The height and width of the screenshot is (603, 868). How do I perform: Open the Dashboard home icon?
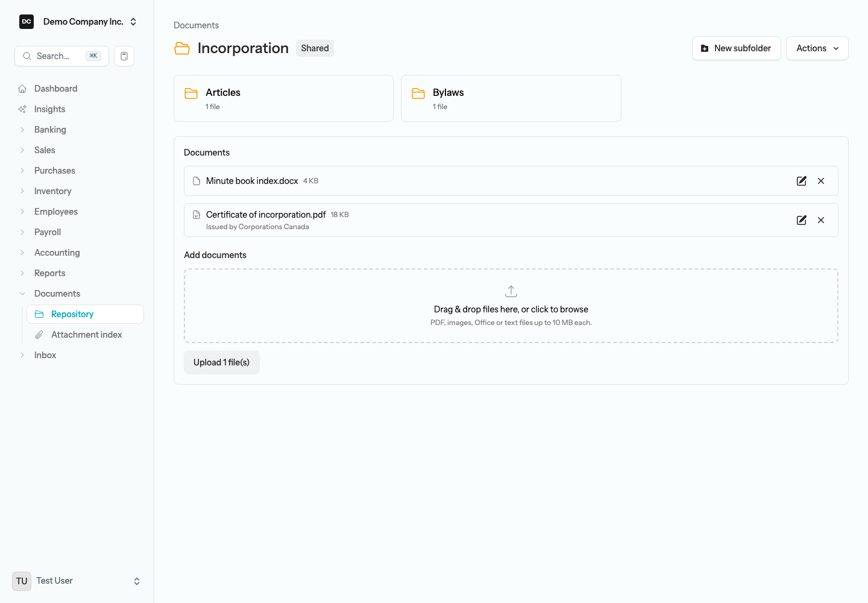click(22, 89)
